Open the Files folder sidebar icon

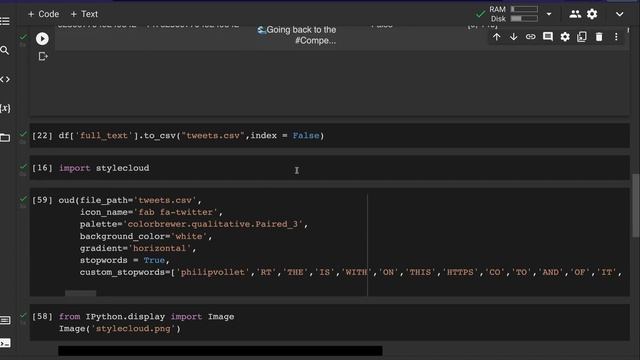click(5, 138)
